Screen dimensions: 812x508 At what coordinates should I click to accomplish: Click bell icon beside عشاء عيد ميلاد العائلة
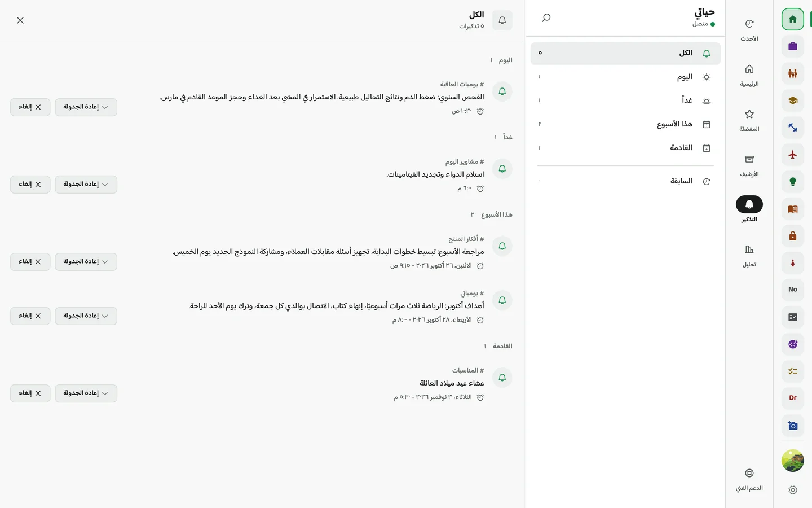pos(502,378)
